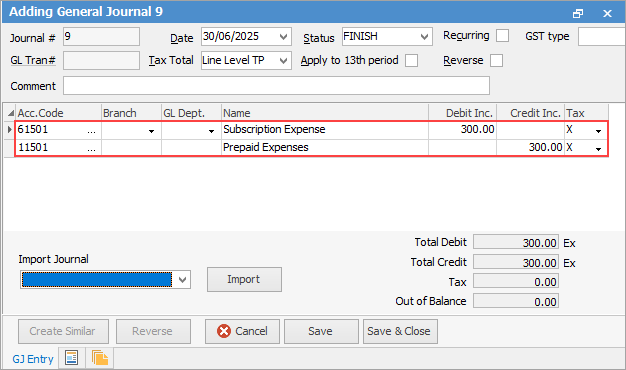Open Tax code dropdown on Subscription Expense row
This screenshot has width=626, height=370.
coord(598,131)
